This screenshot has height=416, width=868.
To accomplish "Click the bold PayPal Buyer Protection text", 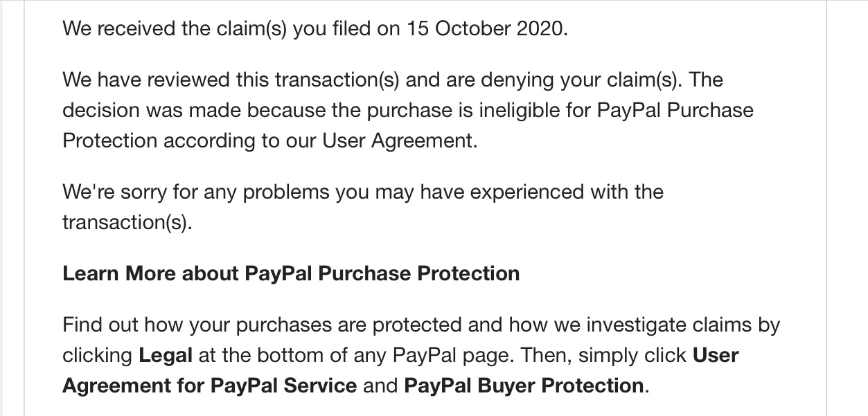I will click(x=524, y=385).
